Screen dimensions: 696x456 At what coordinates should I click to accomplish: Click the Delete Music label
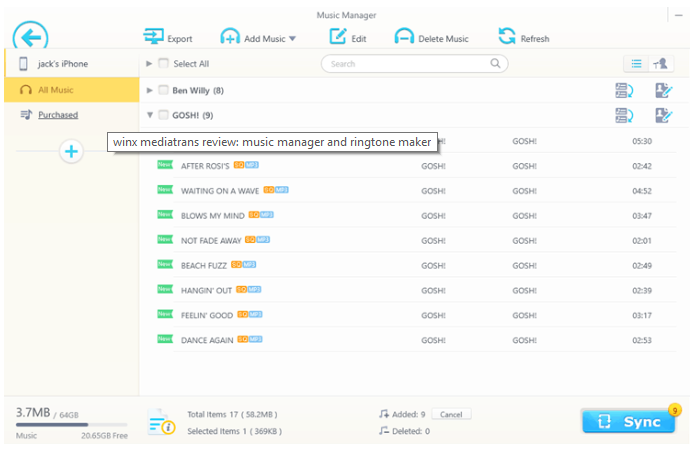[443, 39]
